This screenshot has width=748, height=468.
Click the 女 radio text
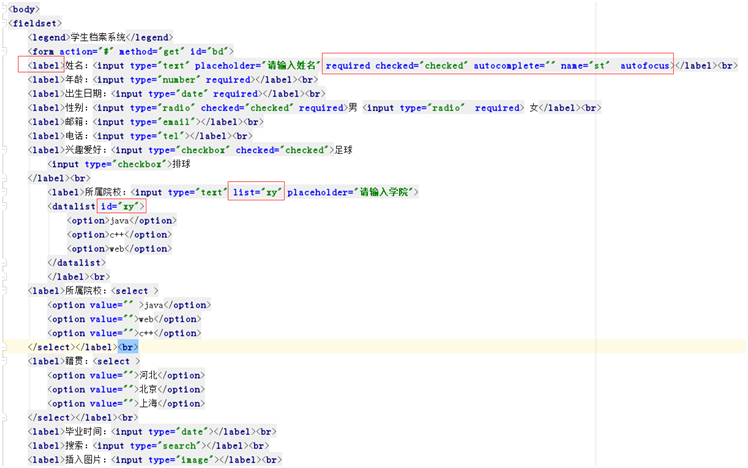coord(534,108)
